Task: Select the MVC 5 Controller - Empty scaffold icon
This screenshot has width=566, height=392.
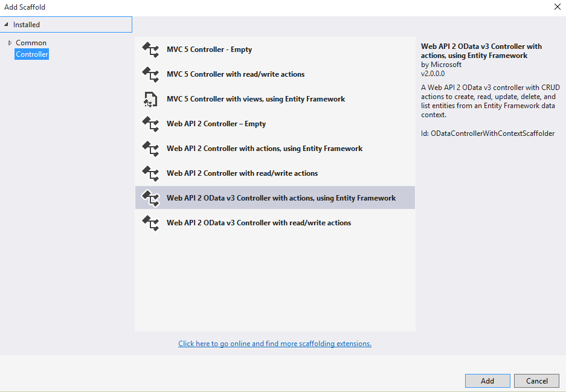Action: tap(150, 49)
